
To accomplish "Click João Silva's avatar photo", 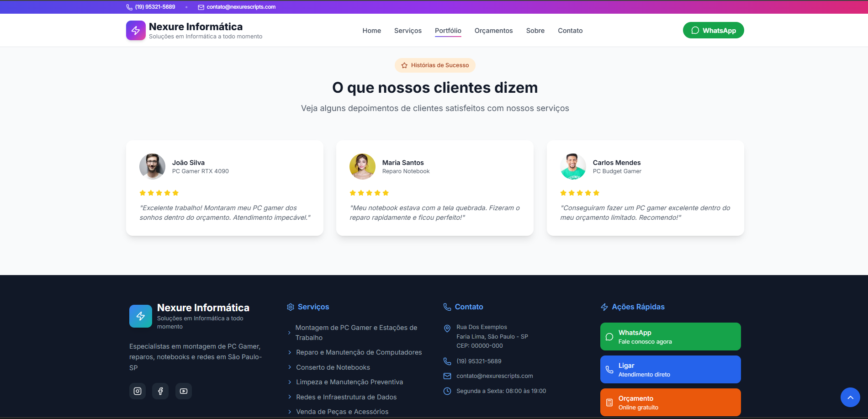I will (x=152, y=166).
